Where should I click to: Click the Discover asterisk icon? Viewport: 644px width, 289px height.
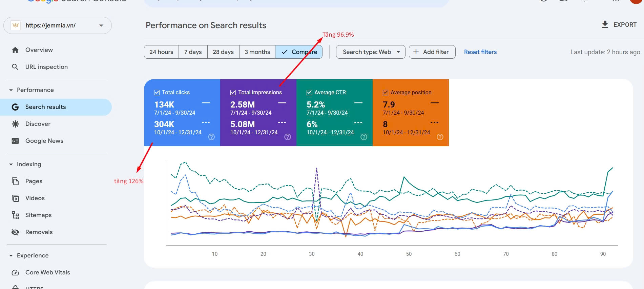click(15, 124)
